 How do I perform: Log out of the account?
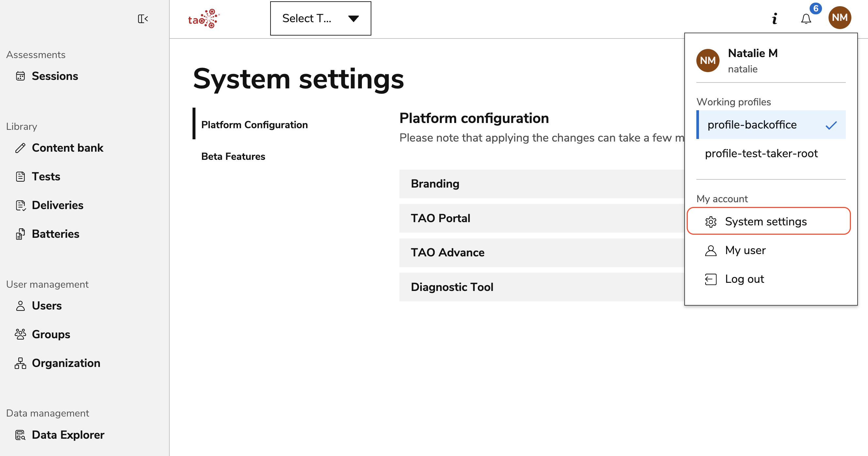(744, 279)
